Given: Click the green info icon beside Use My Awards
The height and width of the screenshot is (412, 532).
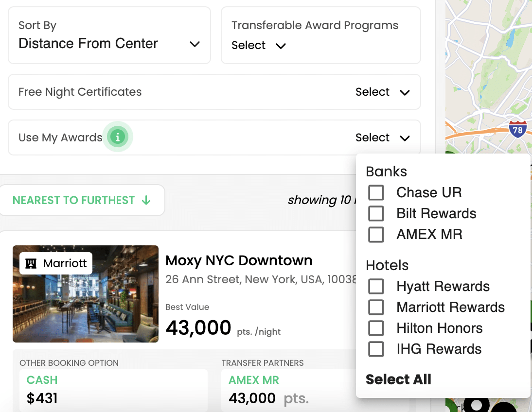Looking at the screenshot, I should tap(117, 137).
